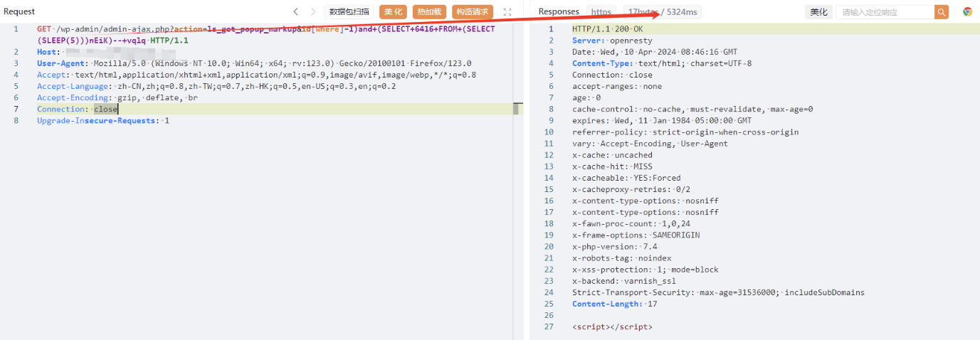The image size is (980, 340).
Task: Click the Content-Length: 17 response line
Action: (x=615, y=302)
